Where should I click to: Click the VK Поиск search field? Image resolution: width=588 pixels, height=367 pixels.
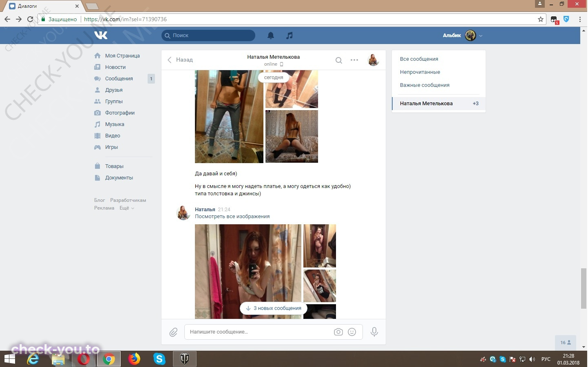pos(208,35)
